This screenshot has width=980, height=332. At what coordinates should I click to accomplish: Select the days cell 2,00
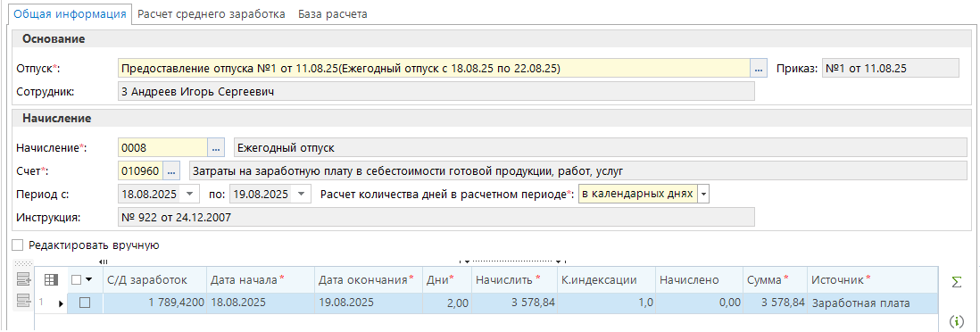[x=446, y=303]
